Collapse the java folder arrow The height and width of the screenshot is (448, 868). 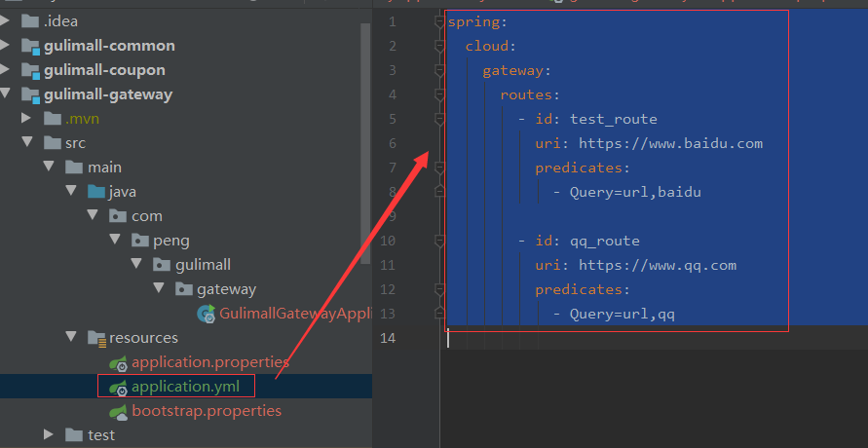(x=71, y=191)
